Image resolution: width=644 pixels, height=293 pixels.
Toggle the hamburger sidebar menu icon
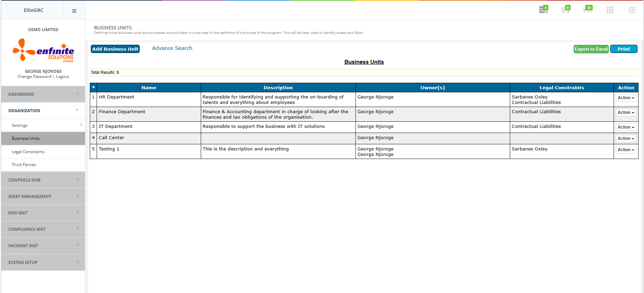point(74,11)
